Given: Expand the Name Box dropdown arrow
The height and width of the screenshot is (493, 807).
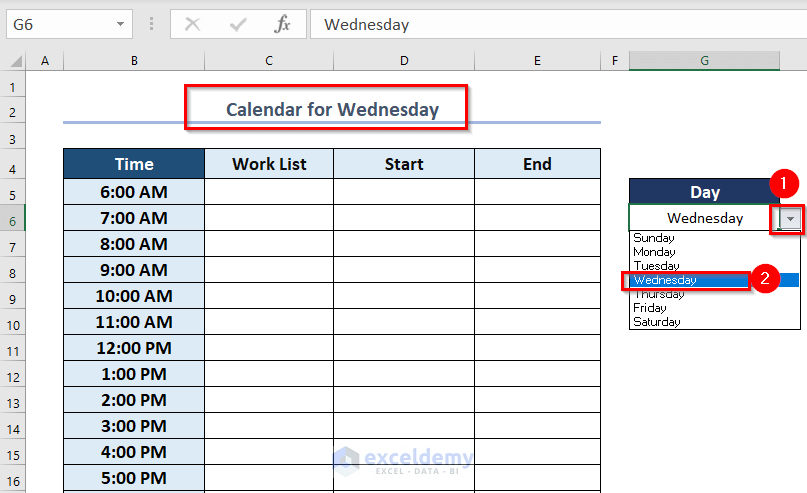Looking at the screenshot, I should tap(120, 24).
